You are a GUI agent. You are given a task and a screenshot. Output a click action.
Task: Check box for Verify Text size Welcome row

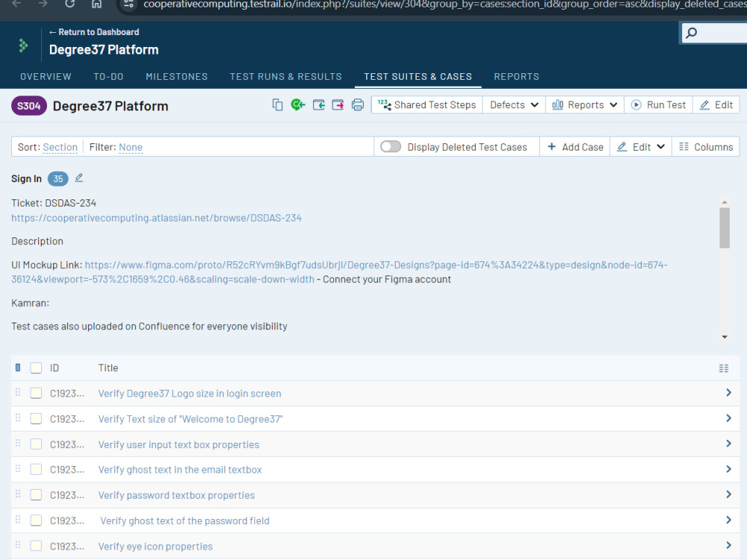click(x=36, y=419)
